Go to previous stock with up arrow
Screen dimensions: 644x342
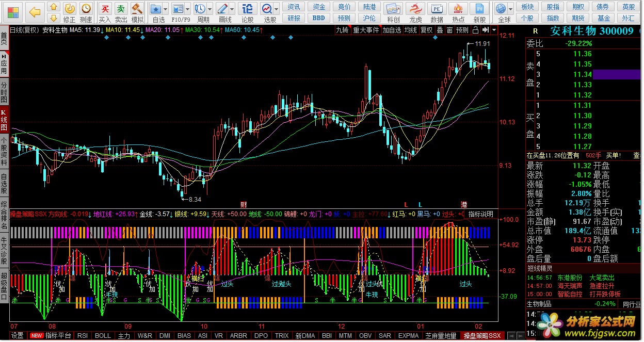53,7
